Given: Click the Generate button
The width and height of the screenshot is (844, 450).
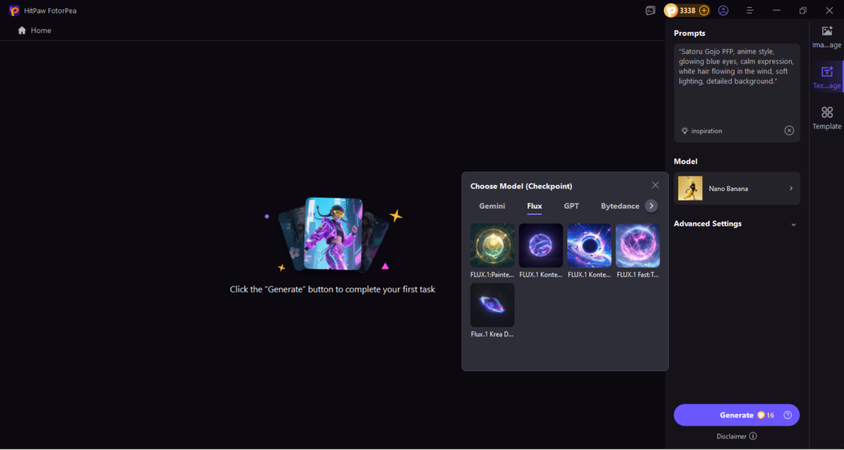Looking at the screenshot, I should (736, 415).
